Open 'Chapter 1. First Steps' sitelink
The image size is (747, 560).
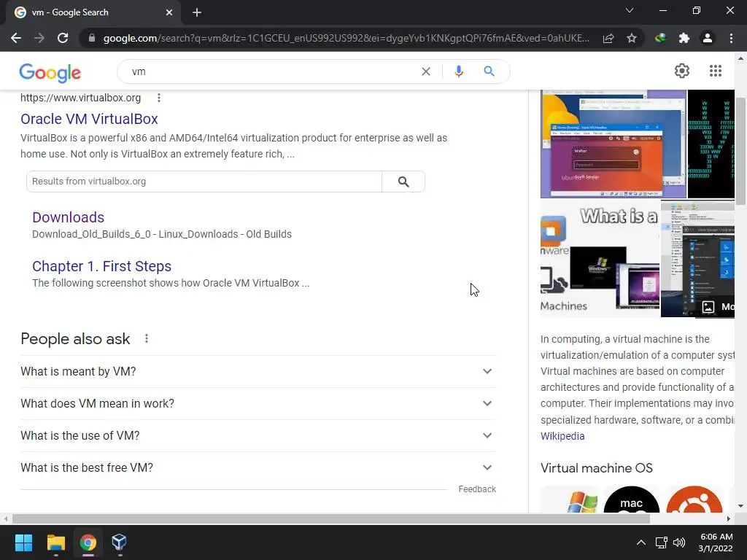pos(102,266)
